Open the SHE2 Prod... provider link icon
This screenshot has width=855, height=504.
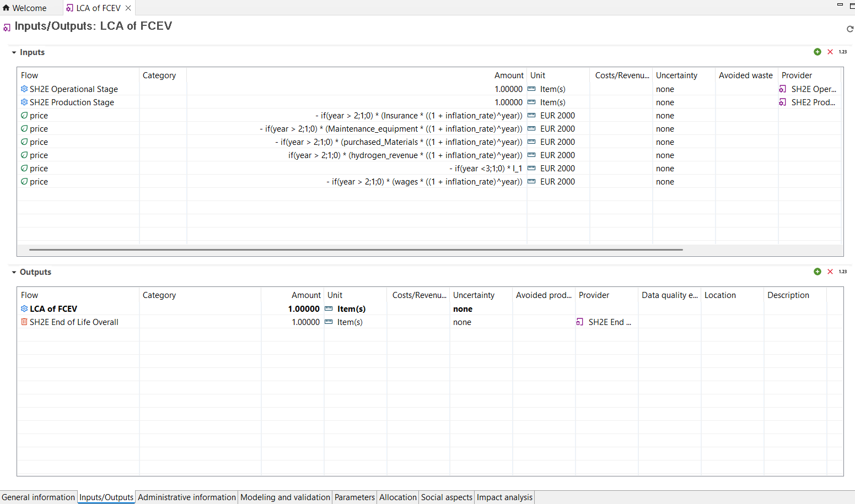pyautogui.click(x=783, y=102)
